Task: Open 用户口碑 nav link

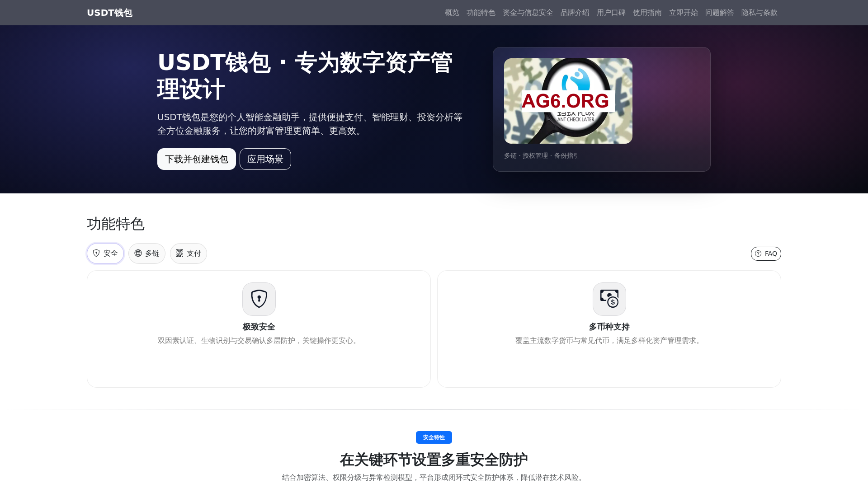Action: (x=611, y=13)
